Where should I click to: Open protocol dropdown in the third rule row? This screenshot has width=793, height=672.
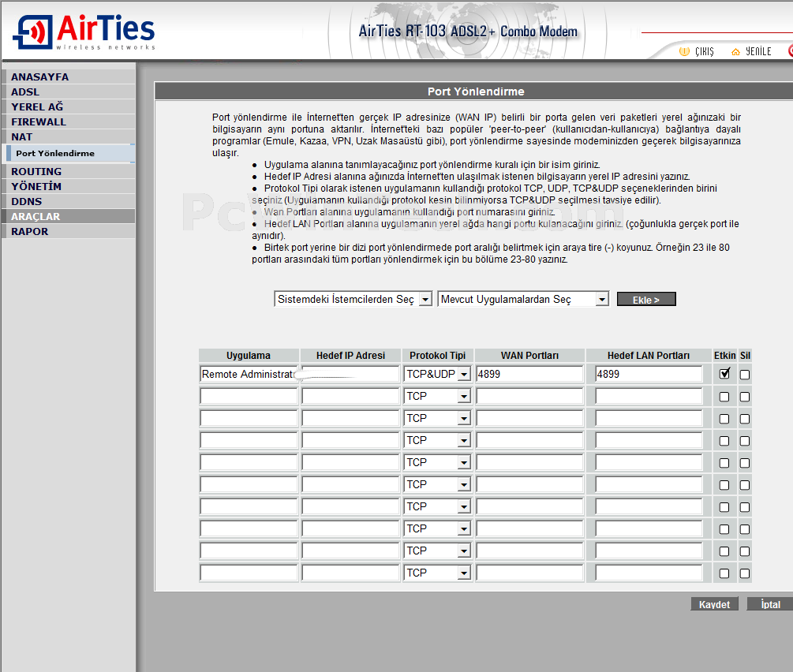(x=437, y=418)
